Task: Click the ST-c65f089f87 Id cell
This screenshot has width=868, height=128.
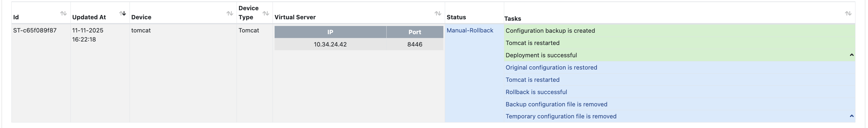Action: [x=35, y=30]
